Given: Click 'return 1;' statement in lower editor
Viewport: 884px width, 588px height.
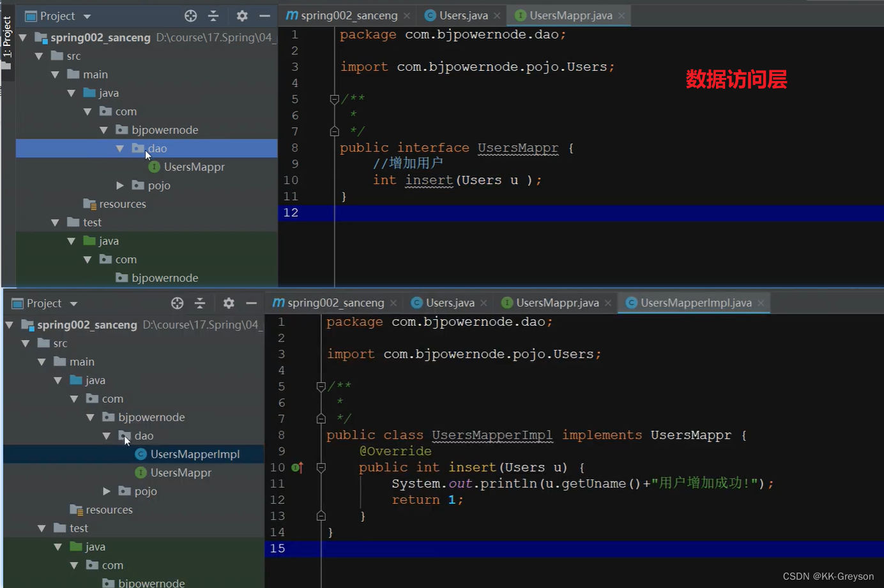Looking at the screenshot, I should 427,500.
